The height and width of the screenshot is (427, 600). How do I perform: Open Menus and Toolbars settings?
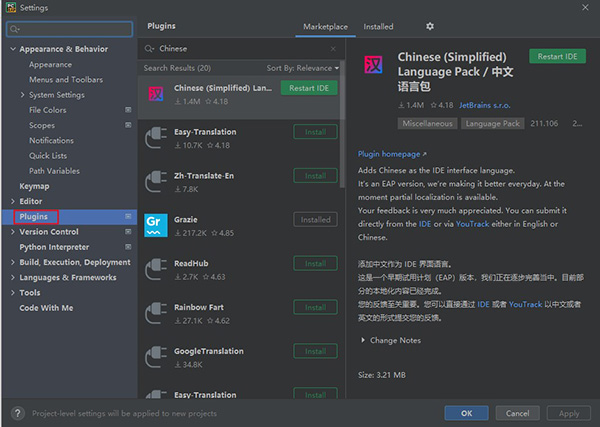[x=66, y=80]
